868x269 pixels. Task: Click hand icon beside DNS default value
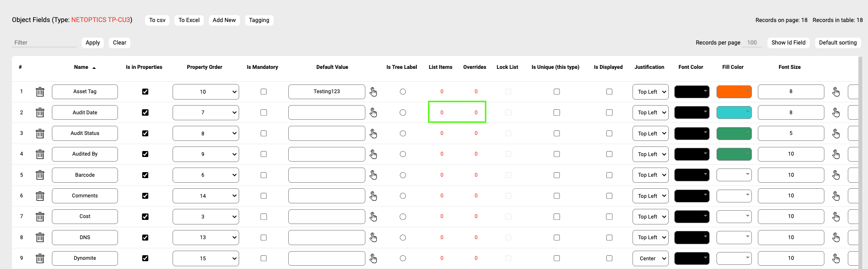click(x=373, y=237)
